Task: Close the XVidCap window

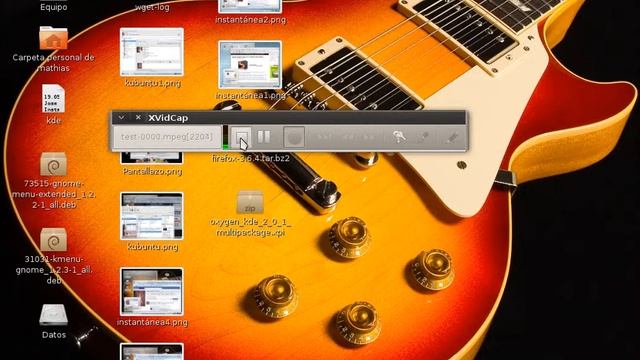Action: tap(138, 118)
